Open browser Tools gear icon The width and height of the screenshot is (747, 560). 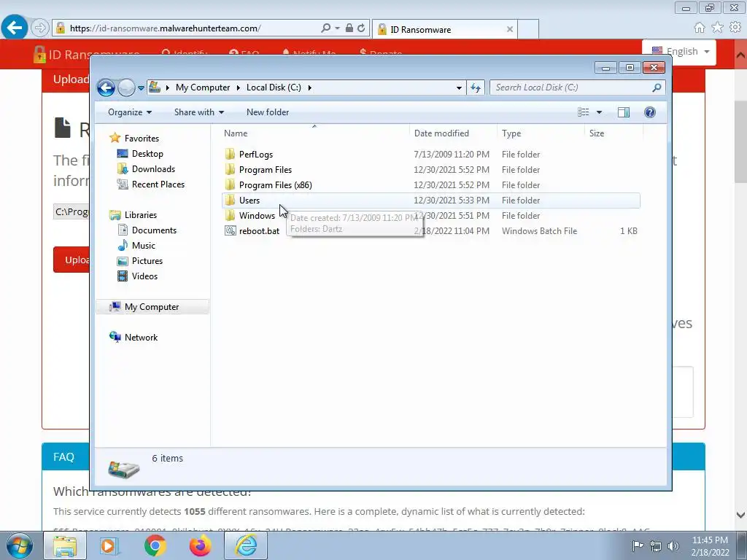pyautogui.click(x=735, y=27)
